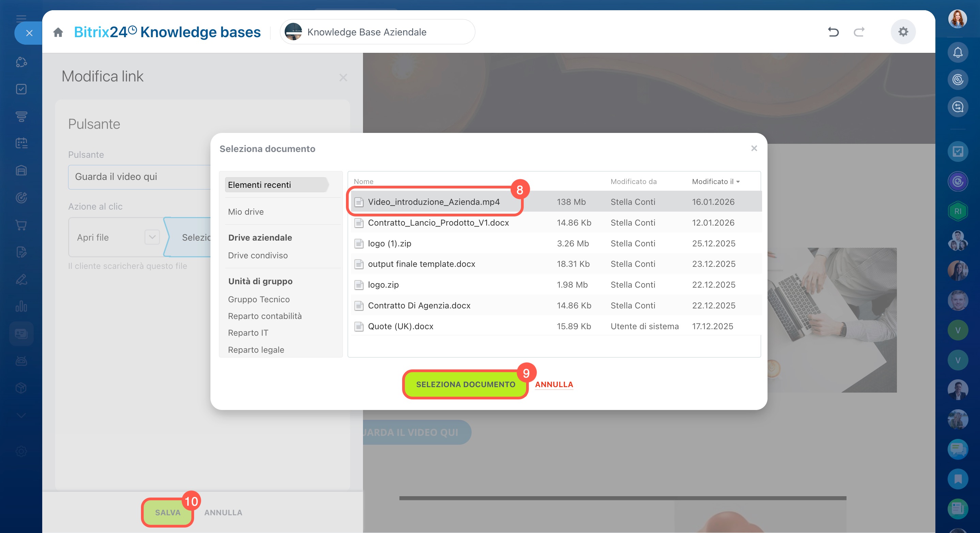Viewport: 980px width, 533px height.
Task: Click the home icon in header
Action: click(58, 32)
